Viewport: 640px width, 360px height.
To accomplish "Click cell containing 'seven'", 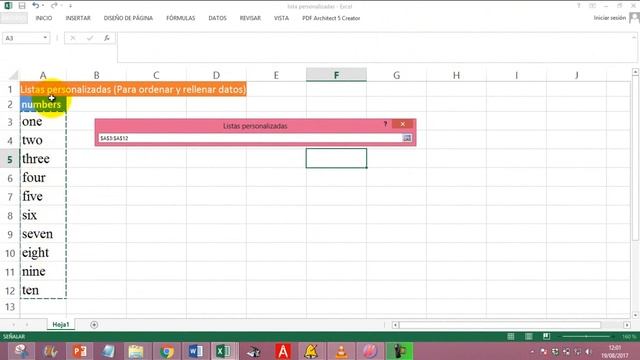I will [43, 234].
